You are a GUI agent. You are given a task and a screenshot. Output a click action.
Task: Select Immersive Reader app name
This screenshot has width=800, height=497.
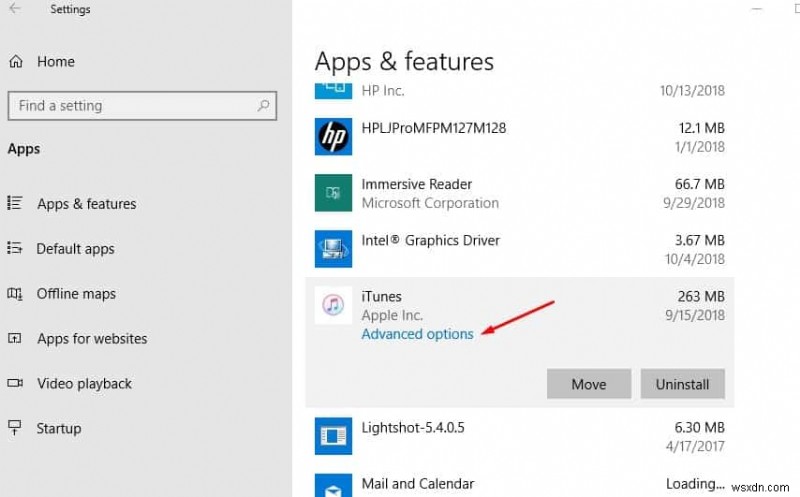pyautogui.click(x=416, y=184)
